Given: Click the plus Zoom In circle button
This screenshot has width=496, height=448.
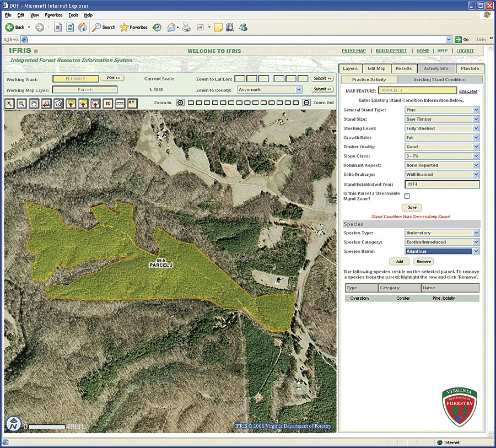Looking at the screenshot, I should click(180, 103).
